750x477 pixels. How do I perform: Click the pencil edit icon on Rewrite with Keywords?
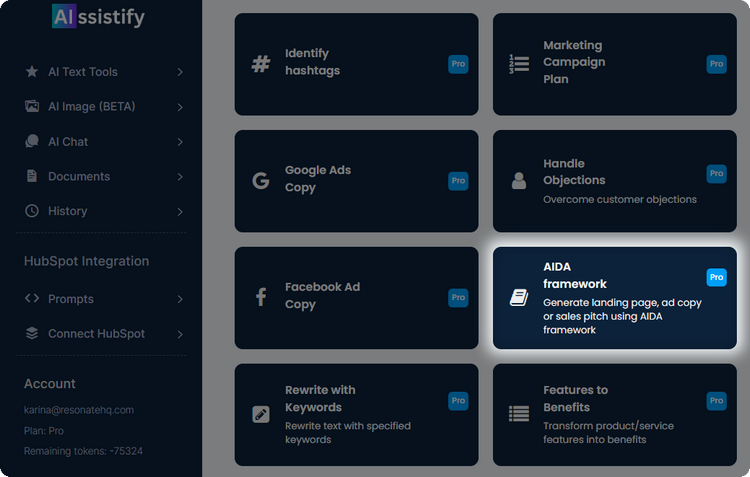click(x=261, y=414)
